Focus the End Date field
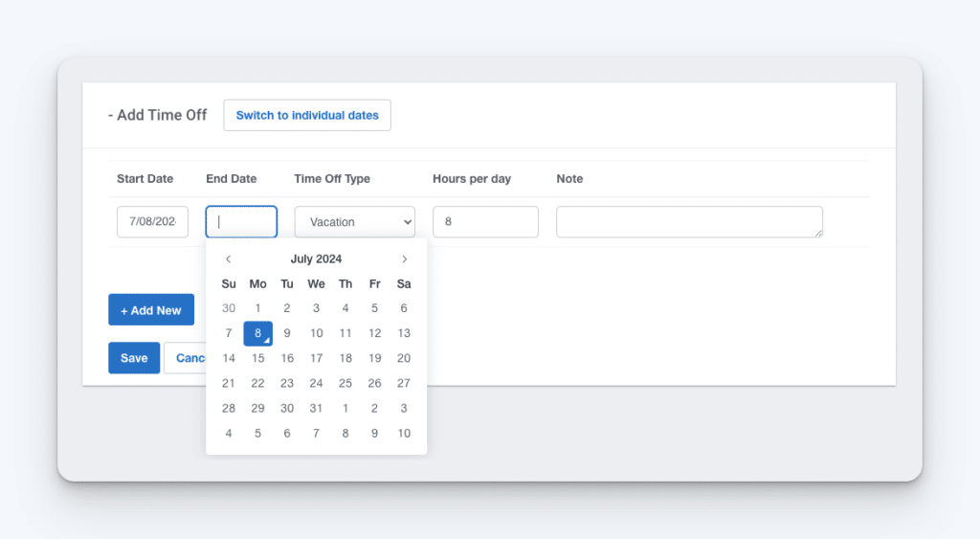 coord(241,222)
